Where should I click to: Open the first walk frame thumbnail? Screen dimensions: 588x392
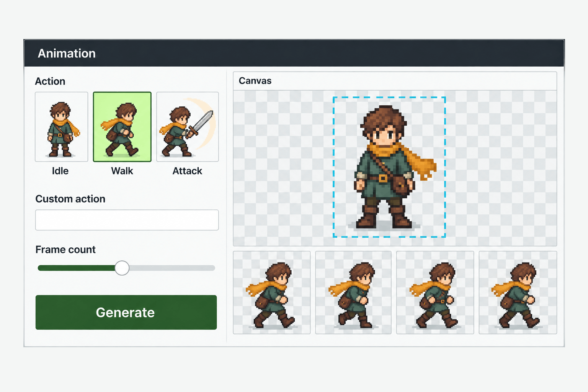click(272, 292)
